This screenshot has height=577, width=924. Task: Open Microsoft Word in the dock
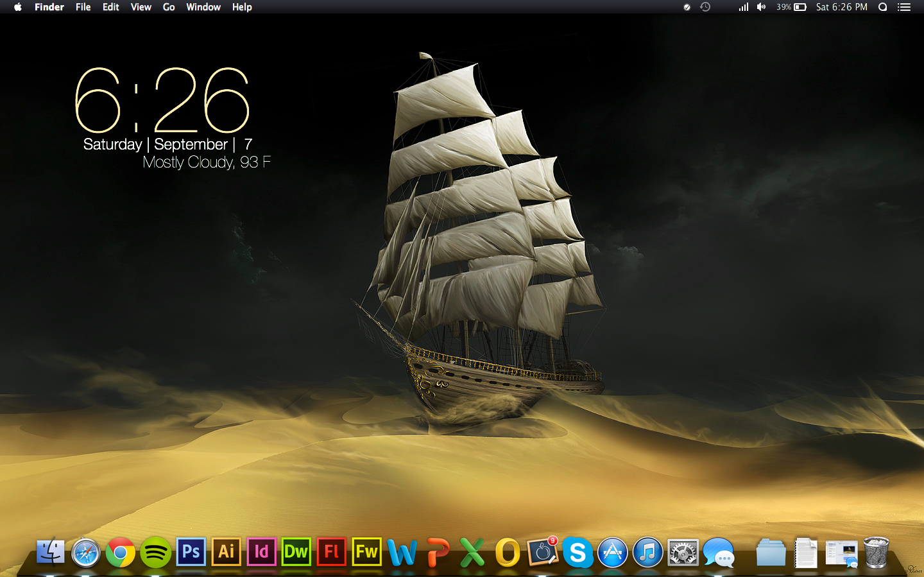click(x=402, y=553)
